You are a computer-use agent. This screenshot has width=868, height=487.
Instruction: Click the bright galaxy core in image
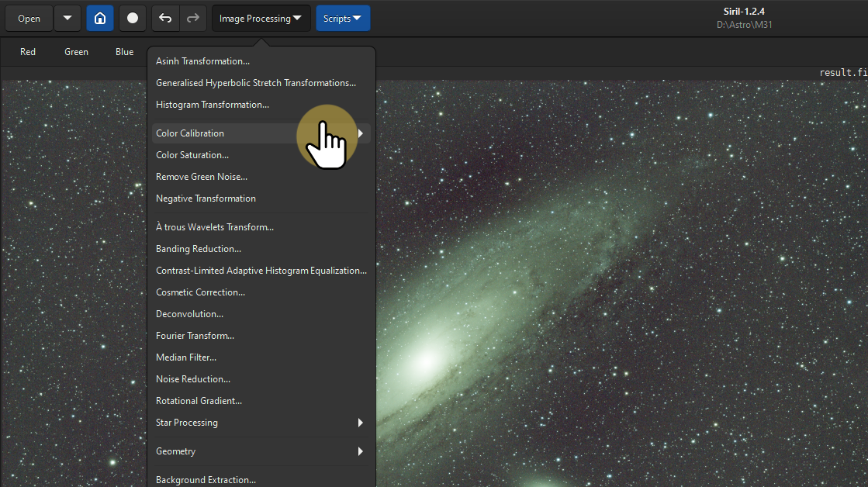click(425, 361)
